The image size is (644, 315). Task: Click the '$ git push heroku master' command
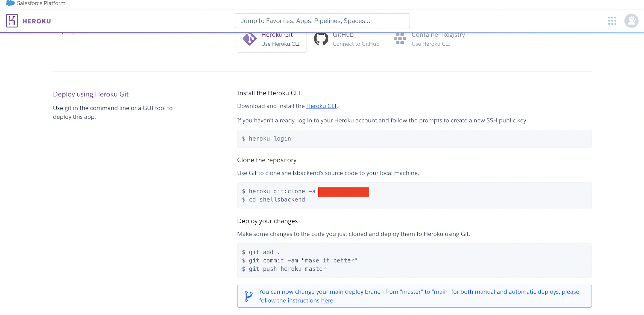(x=284, y=269)
